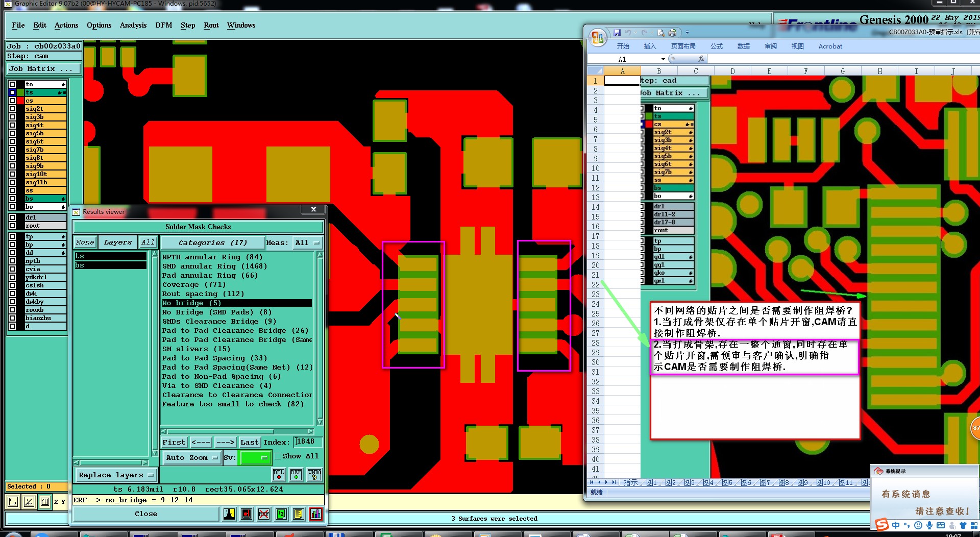Open the green Sv color selector

click(x=255, y=457)
